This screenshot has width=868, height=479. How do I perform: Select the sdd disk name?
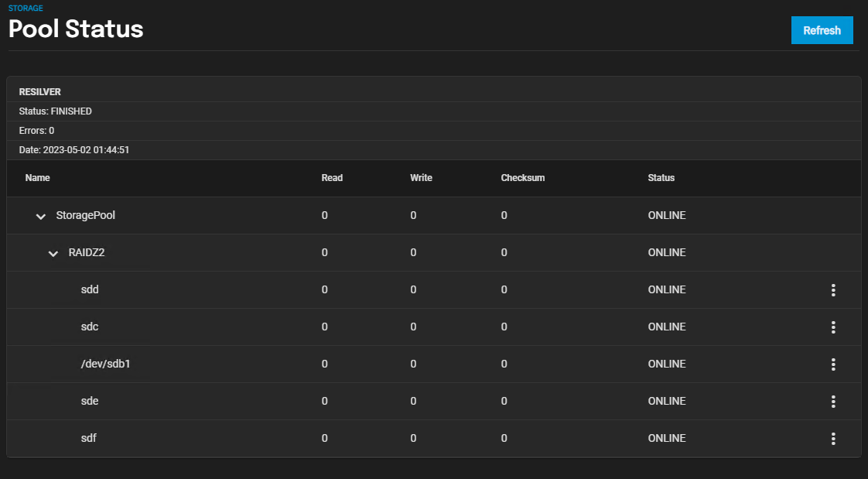click(90, 289)
